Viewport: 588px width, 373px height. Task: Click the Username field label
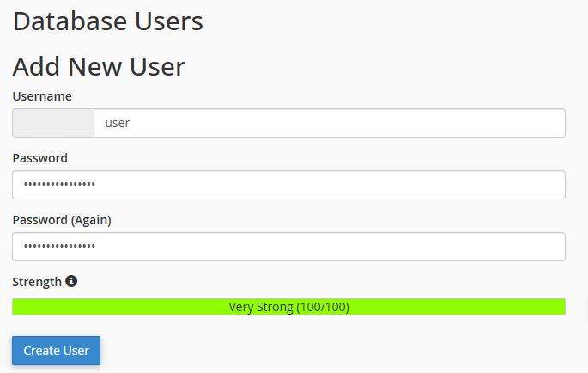42,96
